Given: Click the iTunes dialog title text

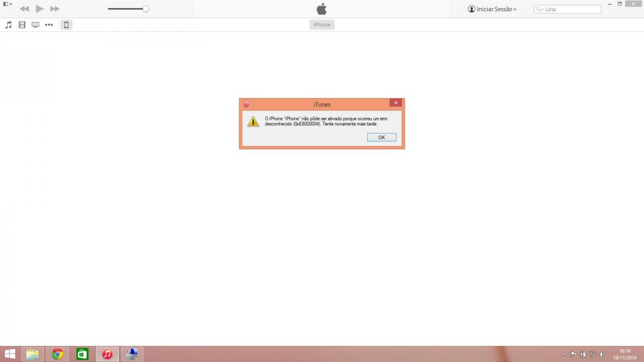Looking at the screenshot, I should 322,105.
